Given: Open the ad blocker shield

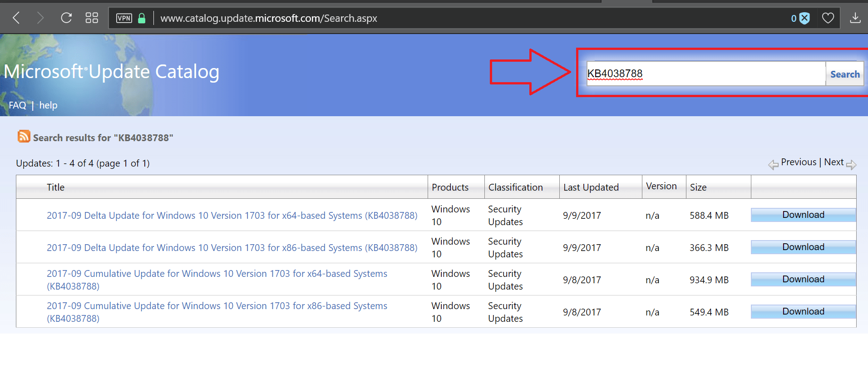Looking at the screenshot, I should 804,18.
